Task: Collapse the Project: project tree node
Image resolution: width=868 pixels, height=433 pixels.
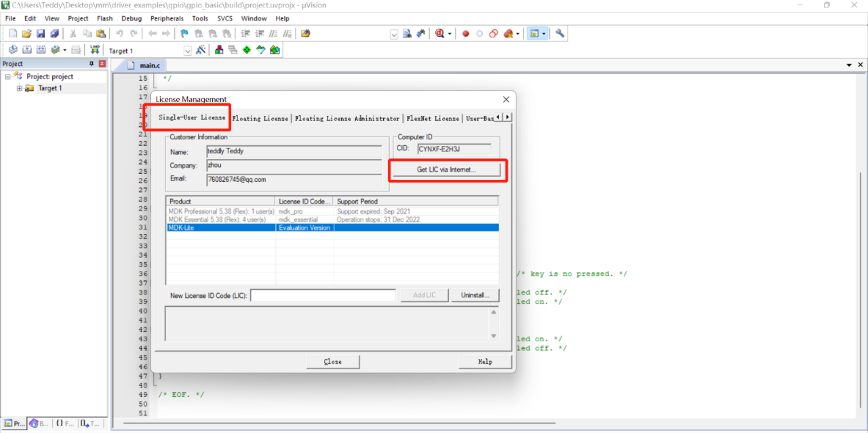Action: tap(8, 77)
